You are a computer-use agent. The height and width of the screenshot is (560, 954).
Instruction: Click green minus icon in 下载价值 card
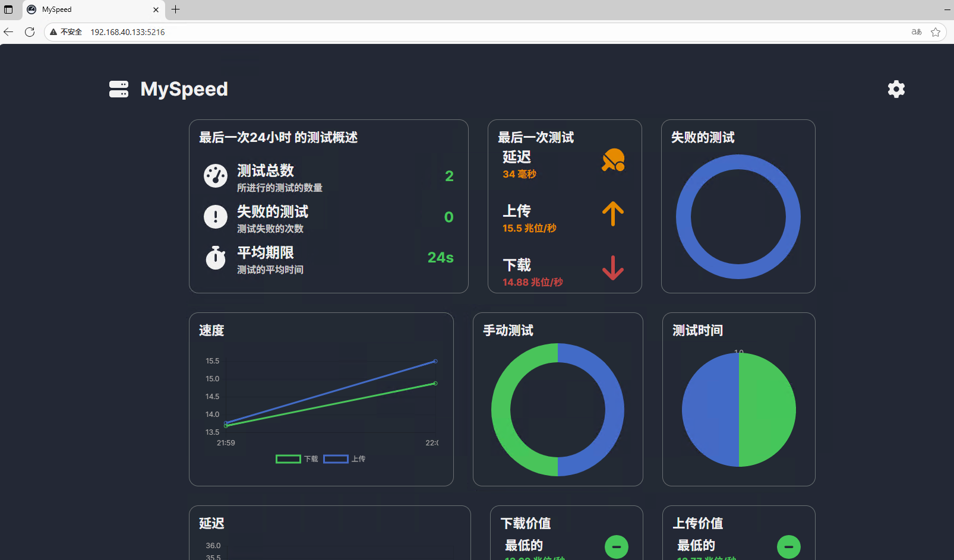(617, 546)
